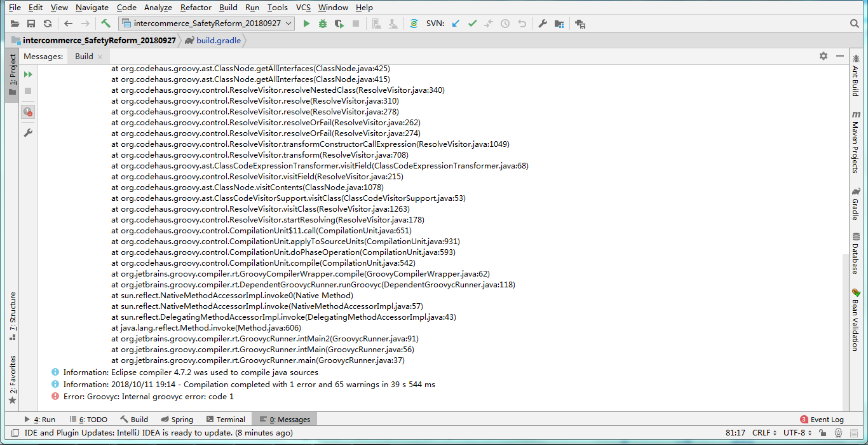Image resolution: width=868 pixels, height=445 pixels.
Task: Click the SVN Revert arrow icon
Action: (x=522, y=24)
